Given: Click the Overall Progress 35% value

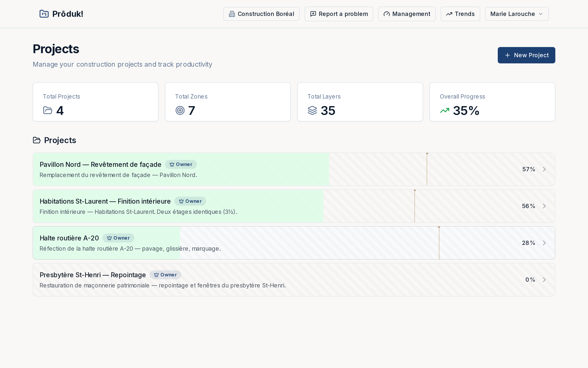Looking at the screenshot, I should point(466,110).
